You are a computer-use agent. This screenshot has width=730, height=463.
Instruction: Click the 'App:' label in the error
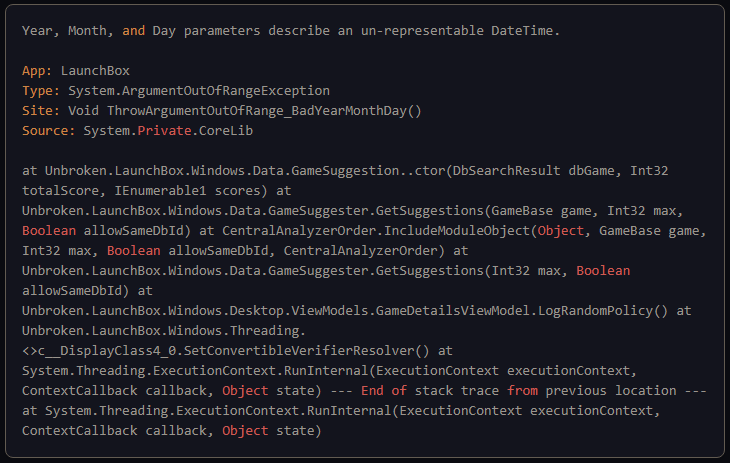click(37, 71)
